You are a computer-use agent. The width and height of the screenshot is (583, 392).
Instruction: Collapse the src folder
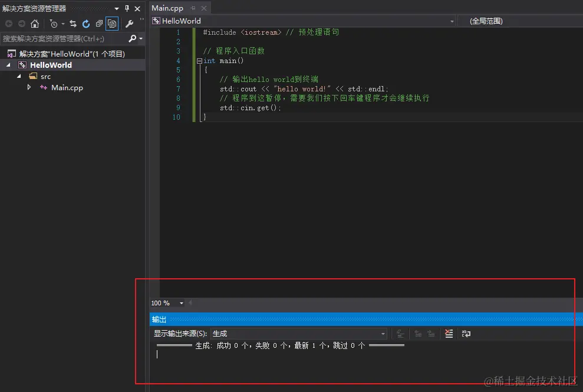[x=19, y=76]
